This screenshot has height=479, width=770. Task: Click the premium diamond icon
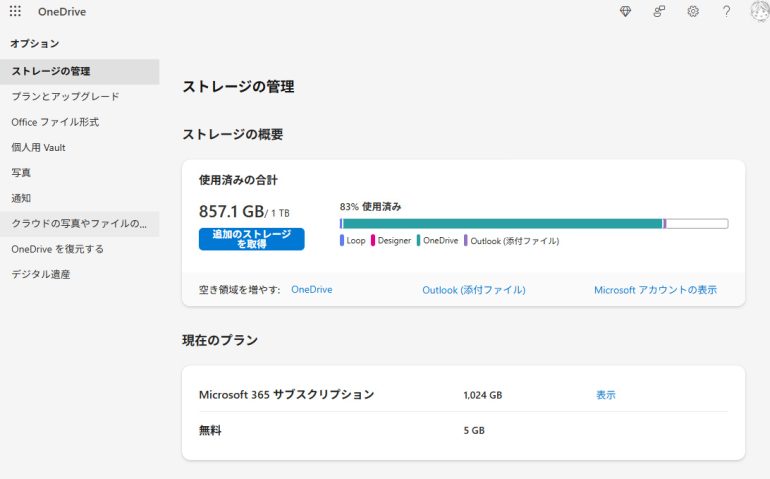point(626,11)
